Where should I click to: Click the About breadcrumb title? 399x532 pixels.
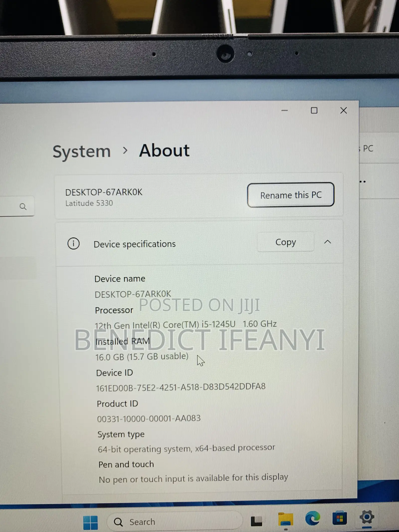164,150
